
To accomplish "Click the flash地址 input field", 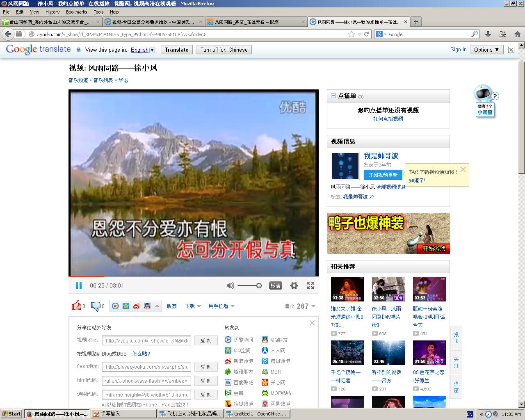I will [x=146, y=367].
